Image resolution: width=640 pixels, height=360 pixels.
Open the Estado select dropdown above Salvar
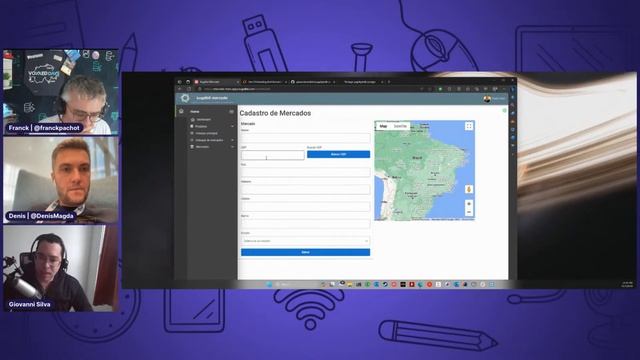(305, 241)
